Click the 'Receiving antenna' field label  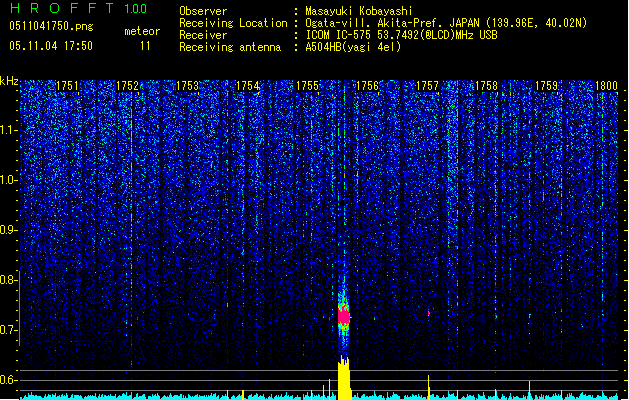(230, 47)
